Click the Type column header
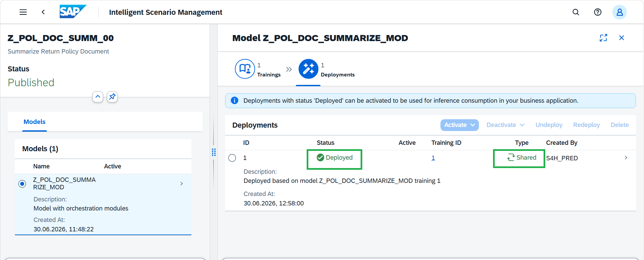The width and height of the screenshot is (644, 260). coord(522,143)
